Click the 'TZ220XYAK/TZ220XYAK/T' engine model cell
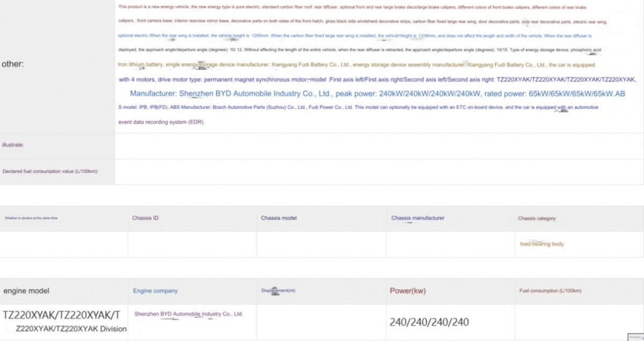Viewport: 644px width, 341px height. click(62, 315)
